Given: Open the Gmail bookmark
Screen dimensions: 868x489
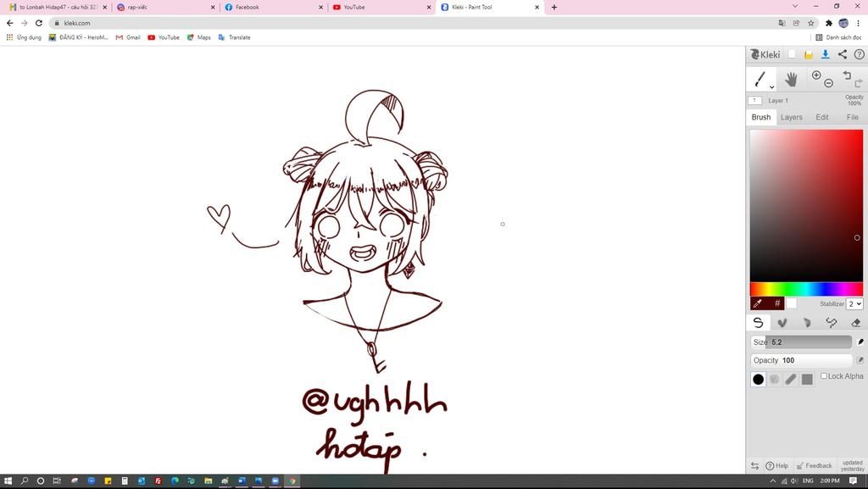Looking at the screenshot, I should [x=128, y=37].
